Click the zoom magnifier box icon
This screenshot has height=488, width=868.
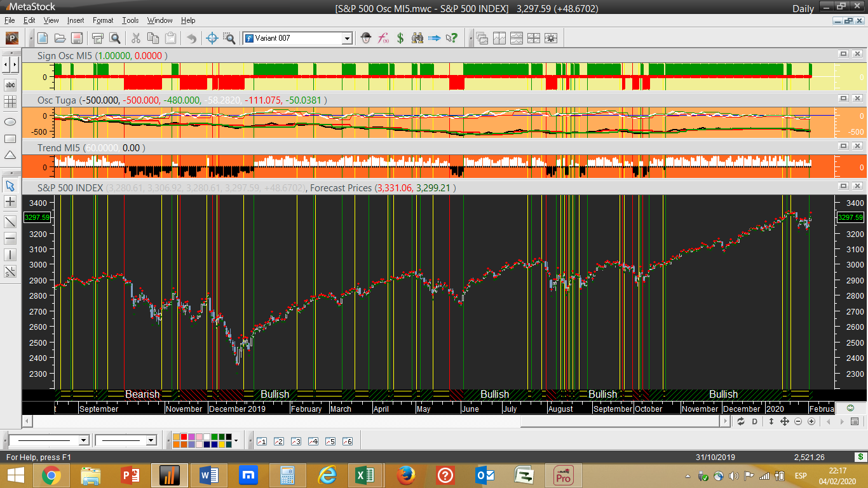click(x=229, y=38)
